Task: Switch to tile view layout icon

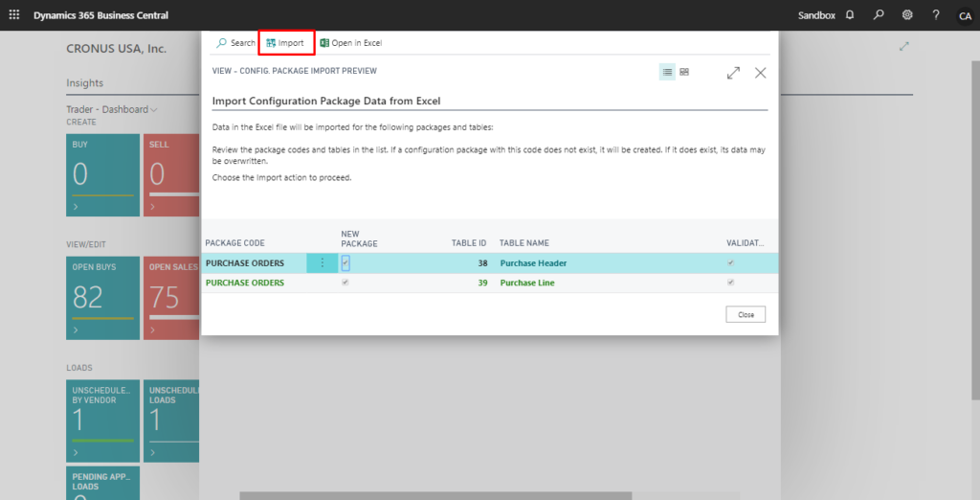Action: point(684,72)
